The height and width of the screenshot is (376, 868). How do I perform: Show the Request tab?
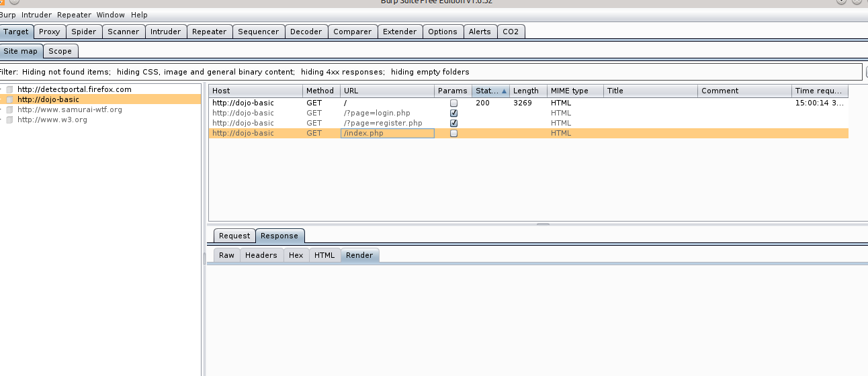pyautogui.click(x=234, y=236)
